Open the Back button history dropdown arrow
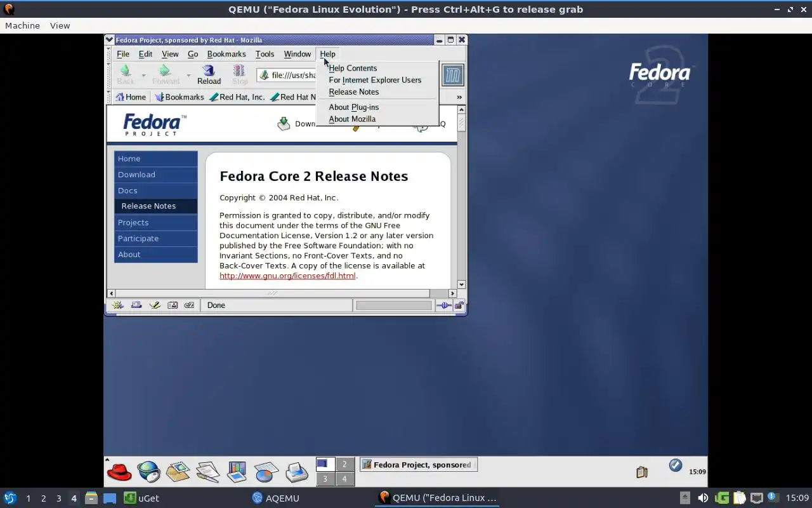Image resolution: width=812 pixels, height=508 pixels. (x=143, y=75)
